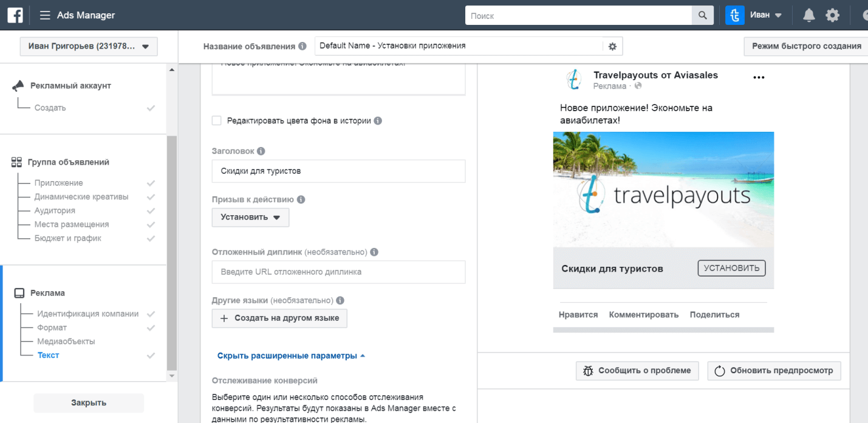The image size is (868, 423).
Task: Collapse Скрыть расширенные параметры section
Action: click(291, 356)
